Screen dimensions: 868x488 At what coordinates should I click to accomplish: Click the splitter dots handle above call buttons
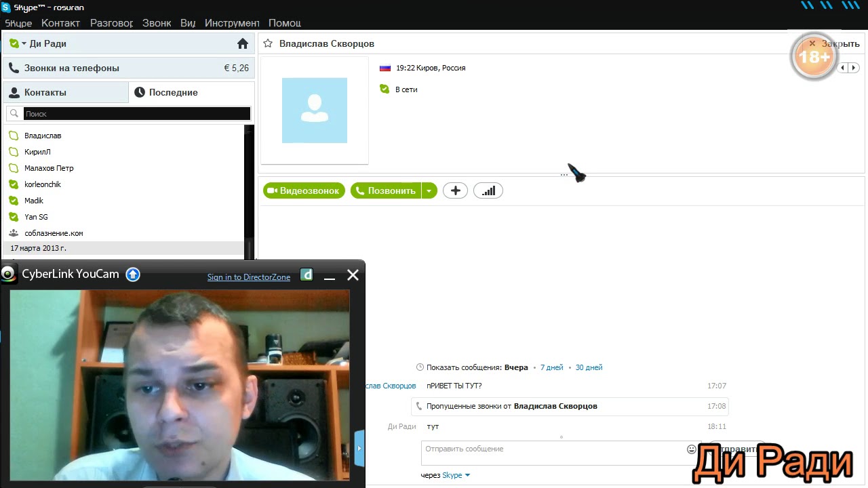click(564, 175)
